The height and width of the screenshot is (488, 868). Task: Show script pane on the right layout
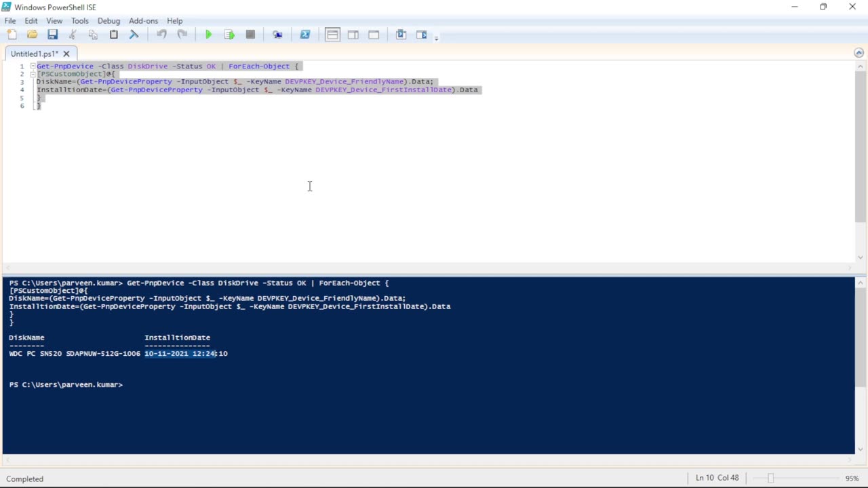[x=353, y=35]
